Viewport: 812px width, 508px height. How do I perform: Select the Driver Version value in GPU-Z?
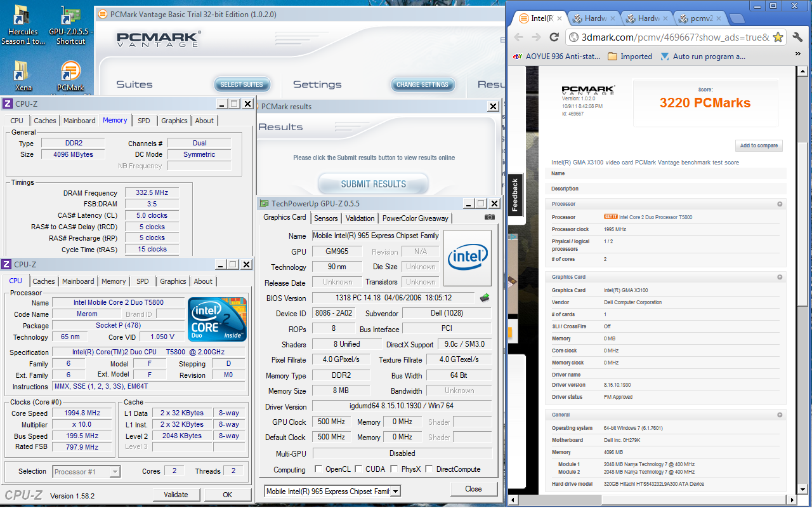(402, 406)
